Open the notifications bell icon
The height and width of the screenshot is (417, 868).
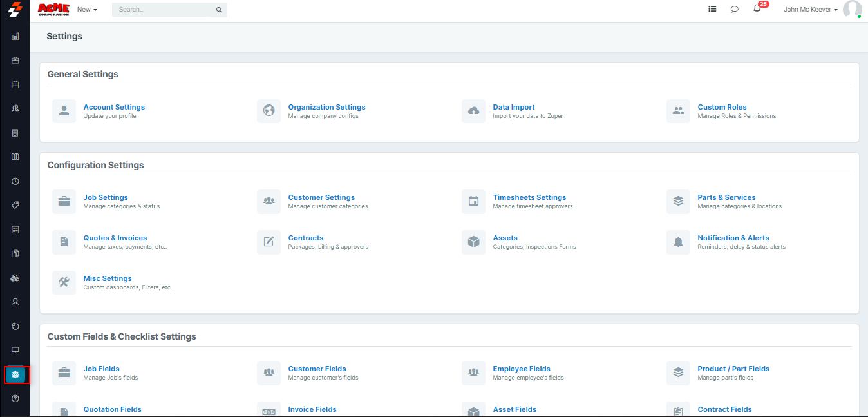tap(757, 9)
